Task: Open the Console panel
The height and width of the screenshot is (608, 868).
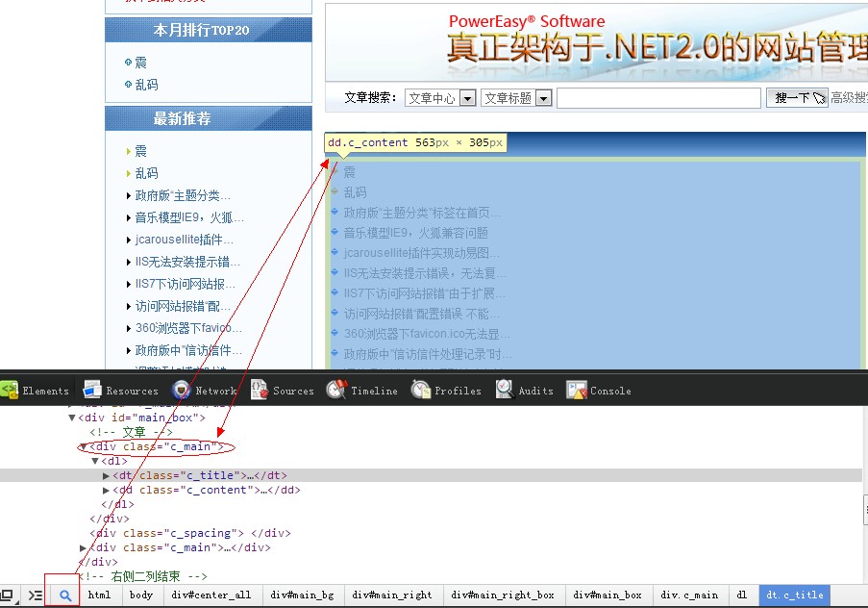Action: coord(599,391)
